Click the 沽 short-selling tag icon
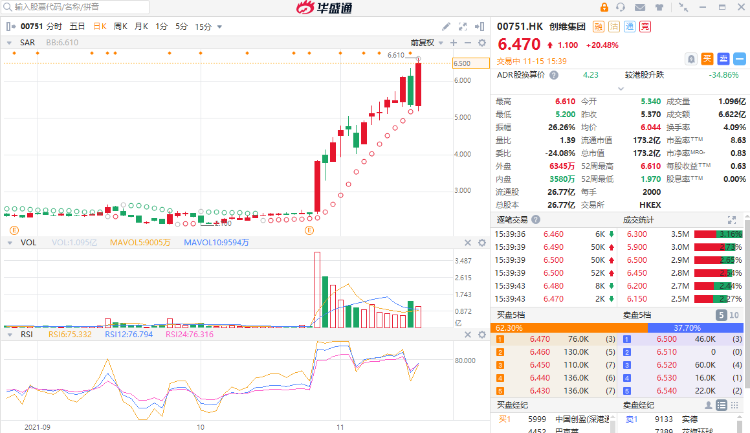This screenshot has width=750, height=433. [x=614, y=26]
